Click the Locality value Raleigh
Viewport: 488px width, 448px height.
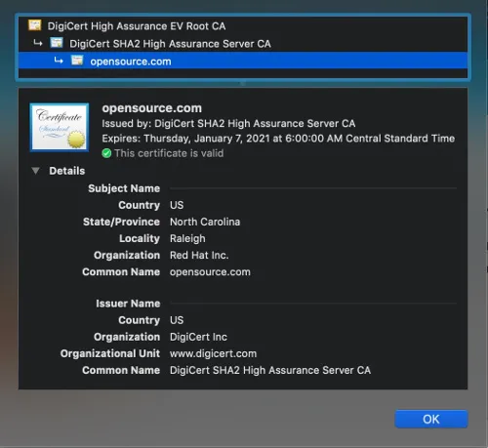187,238
